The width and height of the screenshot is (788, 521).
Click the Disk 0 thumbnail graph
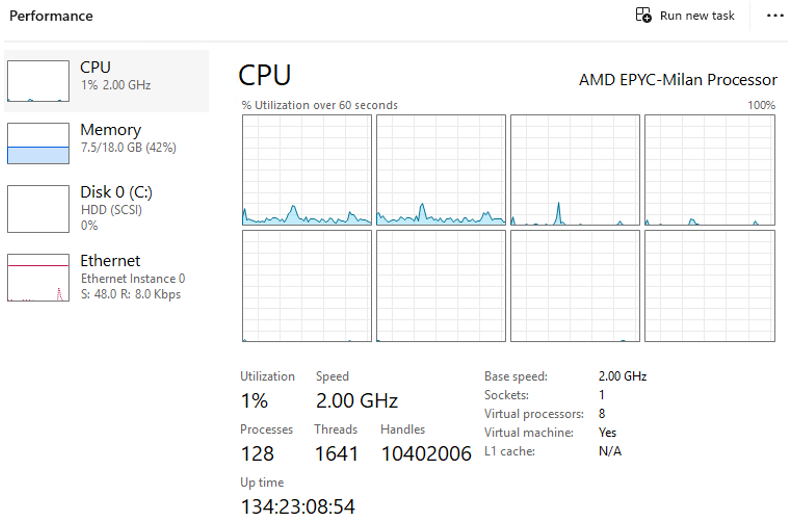tap(37, 208)
